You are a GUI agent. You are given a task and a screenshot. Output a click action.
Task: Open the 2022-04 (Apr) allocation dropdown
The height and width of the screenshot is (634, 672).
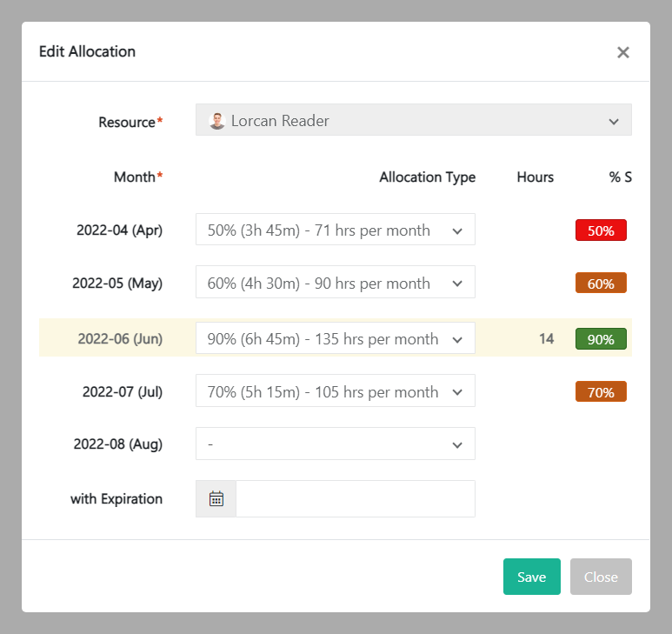[x=335, y=230]
